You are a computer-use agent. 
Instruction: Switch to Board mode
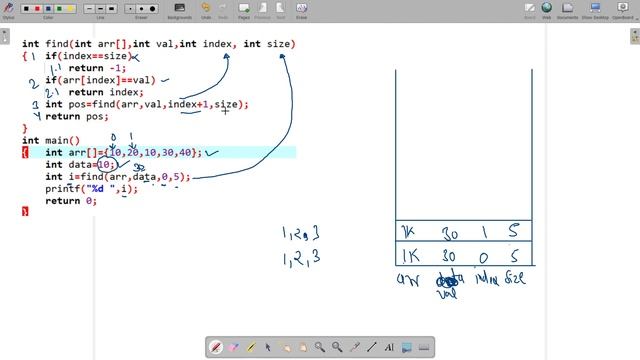click(530, 10)
